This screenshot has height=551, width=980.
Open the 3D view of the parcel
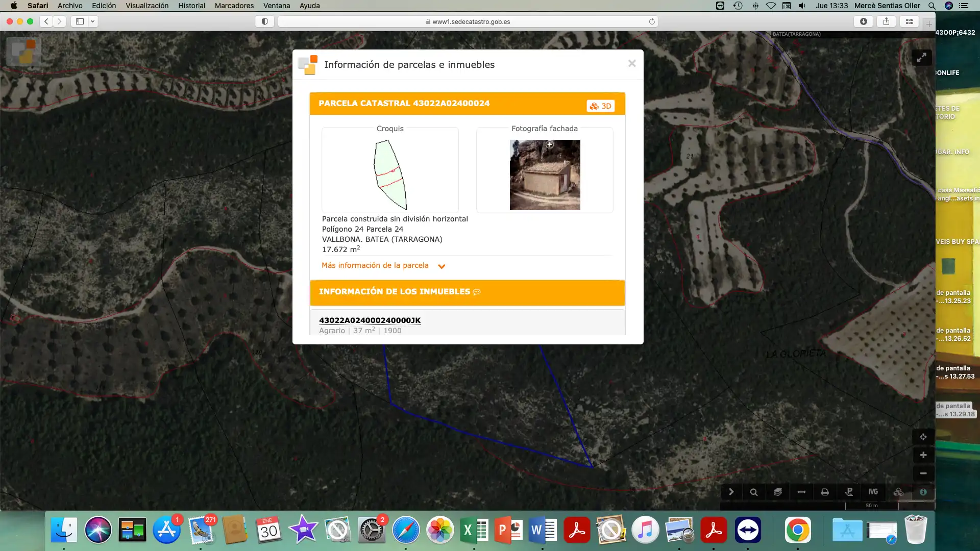[600, 106]
